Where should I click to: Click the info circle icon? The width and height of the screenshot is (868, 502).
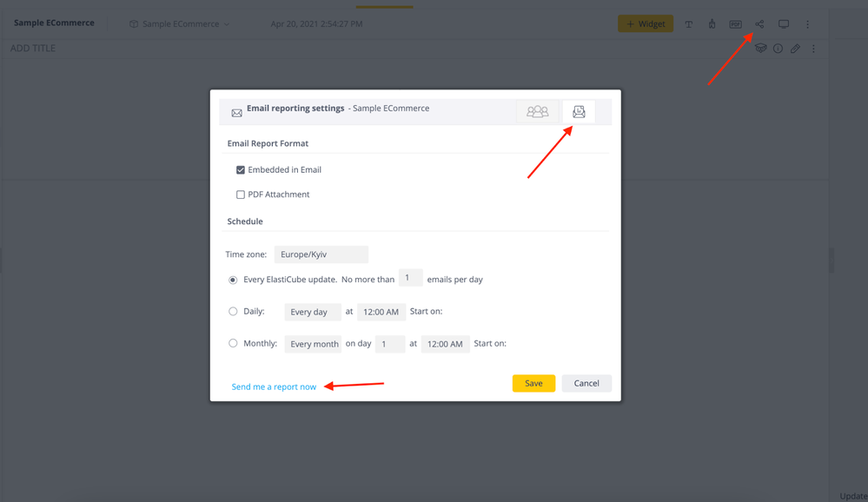tap(778, 49)
